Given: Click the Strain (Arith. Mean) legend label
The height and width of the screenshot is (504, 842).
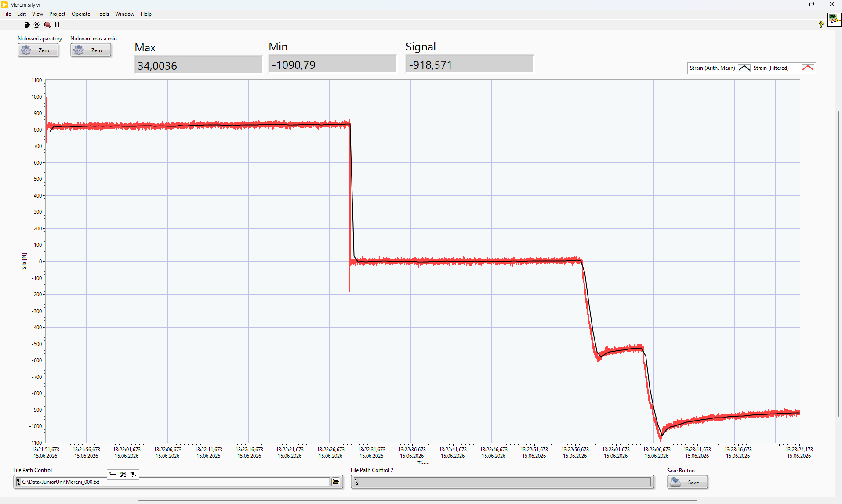Looking at the screenshot, I should point(712,68).
